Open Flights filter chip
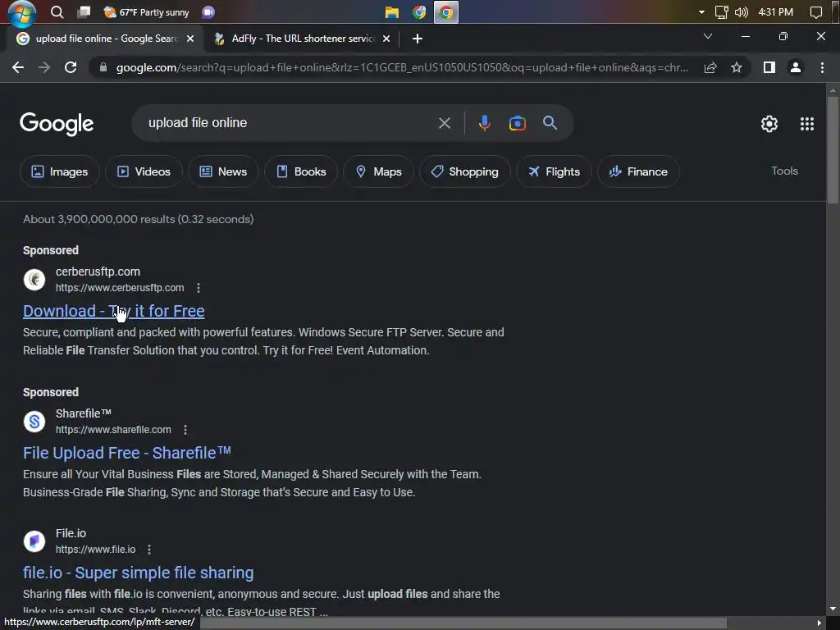 pyautogui.click(x=554, y=171)
